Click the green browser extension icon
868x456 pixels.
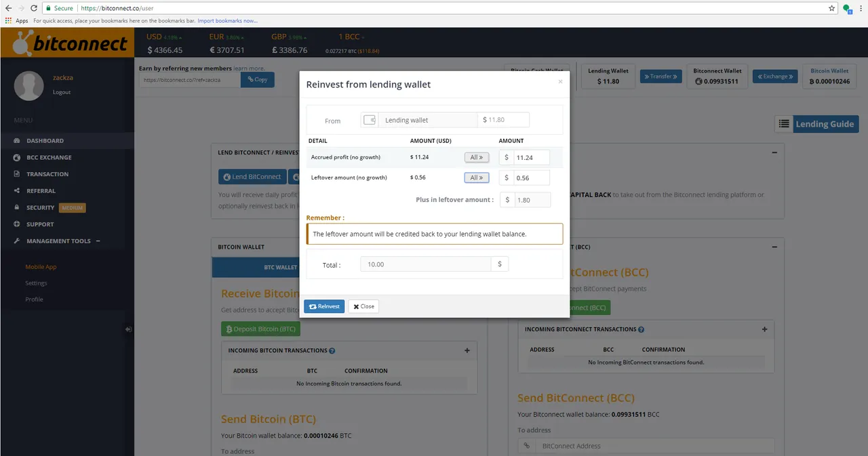[847, 9]
